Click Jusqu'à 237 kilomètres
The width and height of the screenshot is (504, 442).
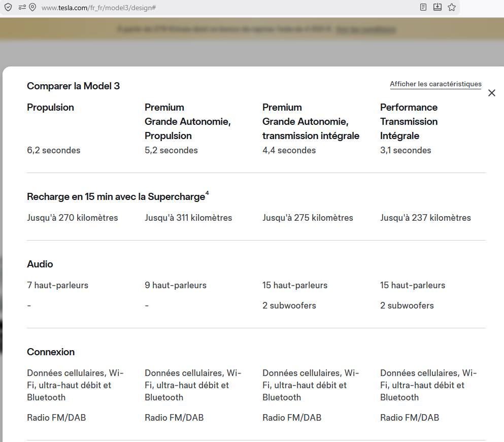tap(425, 218)
